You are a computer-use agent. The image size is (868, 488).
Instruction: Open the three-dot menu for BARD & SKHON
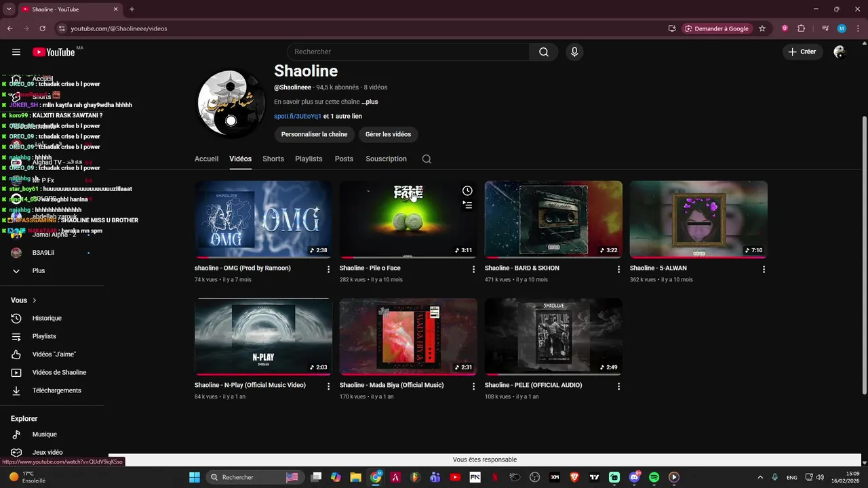618,269
